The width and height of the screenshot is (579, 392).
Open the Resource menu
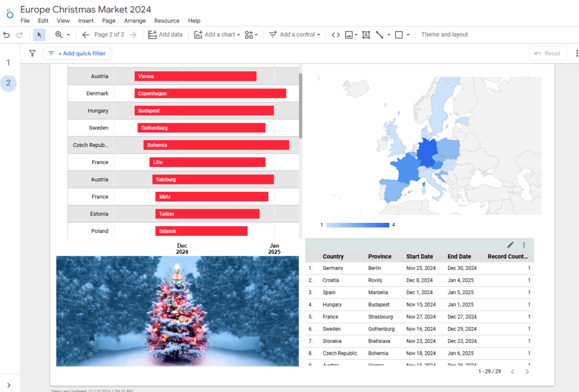coord(166,21)
